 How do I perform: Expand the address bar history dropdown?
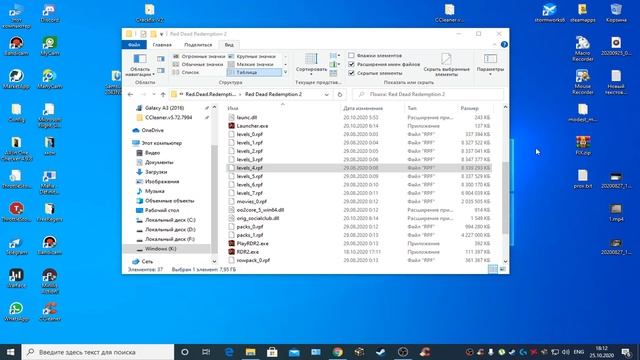coord(327,94)
